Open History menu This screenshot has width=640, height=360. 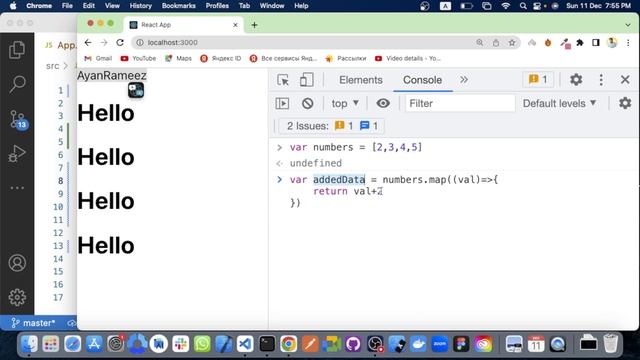140,6
